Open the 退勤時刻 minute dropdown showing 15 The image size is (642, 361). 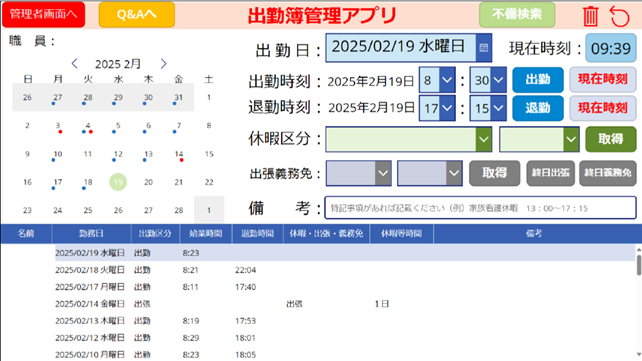pos(488,108)
